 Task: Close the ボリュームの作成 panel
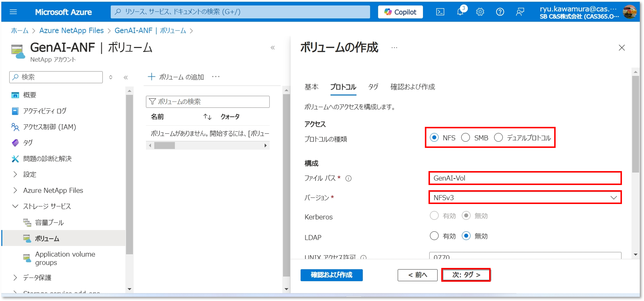tap(622, 47)
